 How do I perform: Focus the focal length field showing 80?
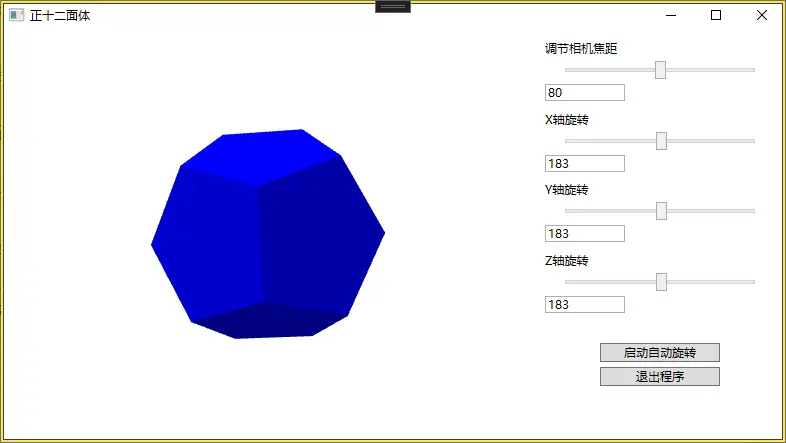pos(584,93)
